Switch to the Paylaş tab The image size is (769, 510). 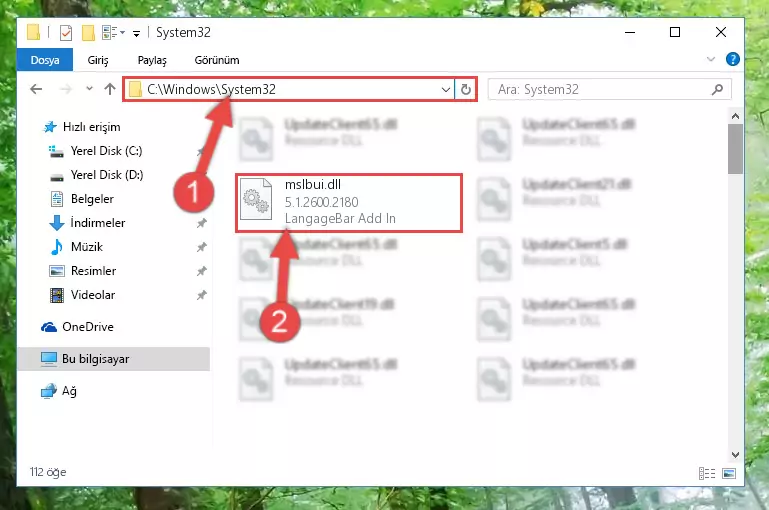tap(152, 60)
